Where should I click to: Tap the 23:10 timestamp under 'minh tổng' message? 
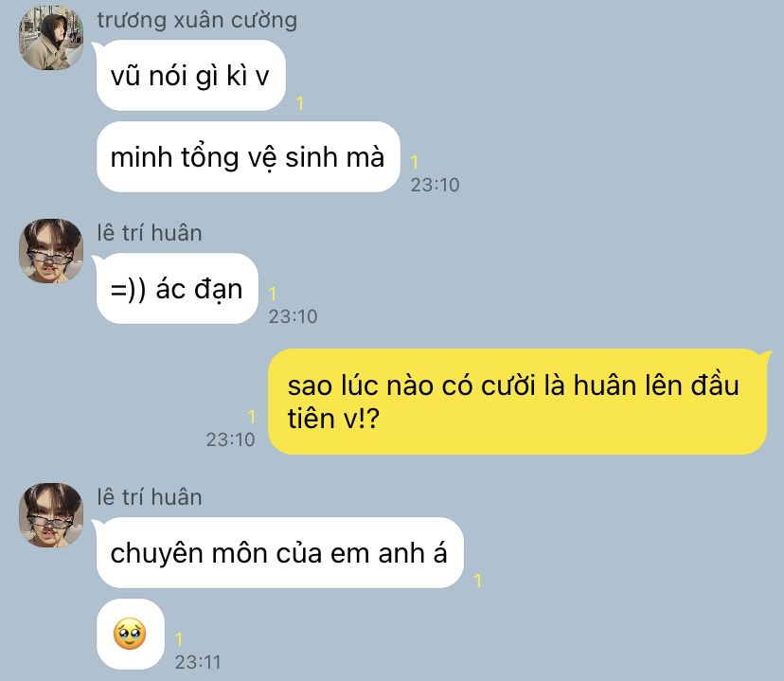point(435,185)
